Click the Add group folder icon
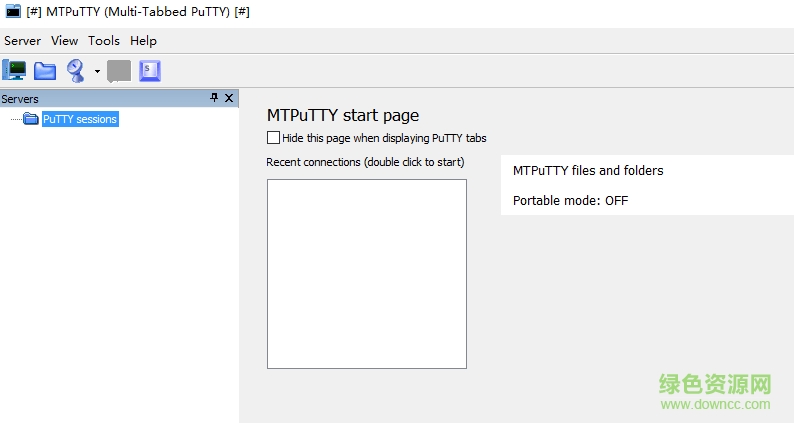The image size is (794, 423). tap(45, 71)
